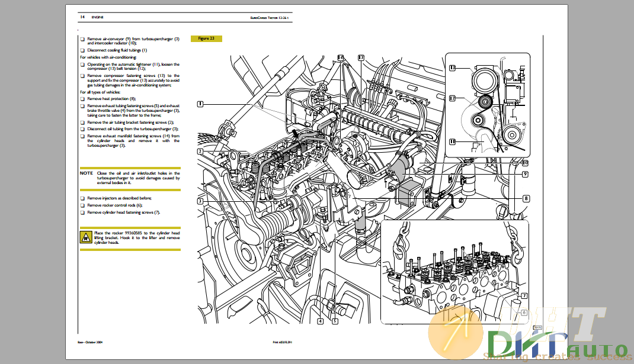634x364 pixels.
Task: Tick the 'Remove cylinder head fastening screws (7)' checkbox
Action: coord(82,212)
